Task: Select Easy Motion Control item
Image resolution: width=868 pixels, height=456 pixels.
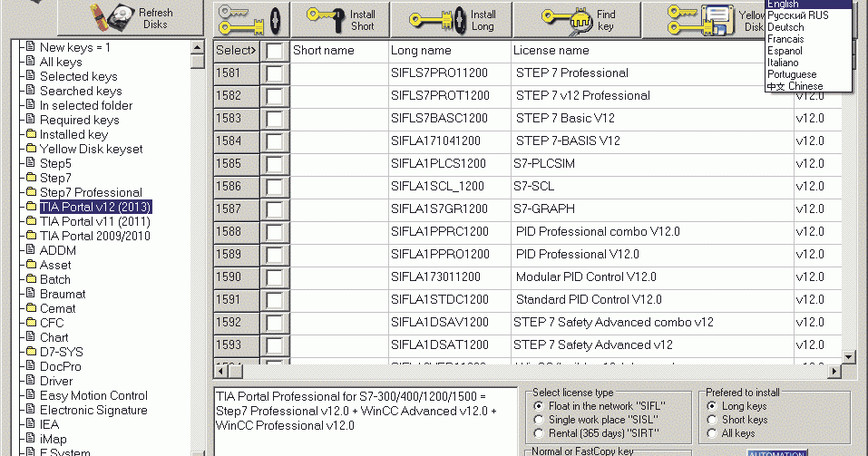Action: click(93, 395)
